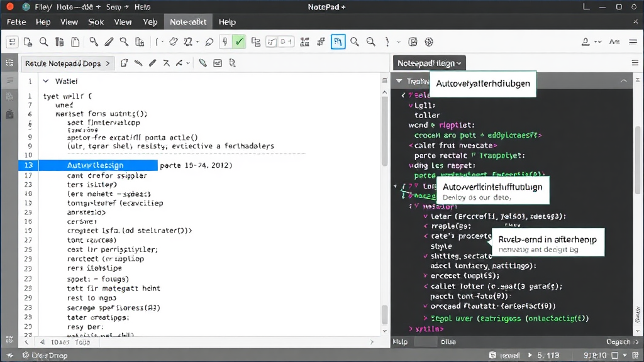Image resolution: width=644 pixels, height=362 pixels.
Task: Click the right panel's vertical scrollbar
Action: pyautogui.click(x=638, y=160)
